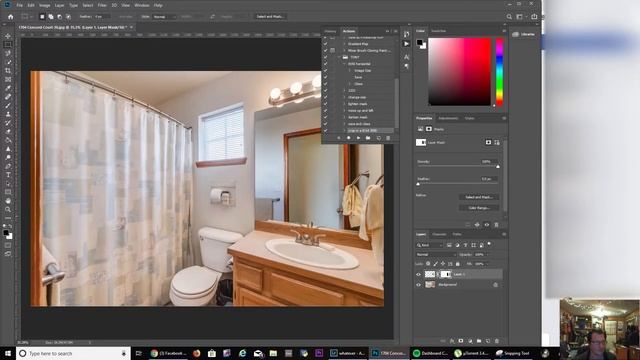Play the selected action

358,138
